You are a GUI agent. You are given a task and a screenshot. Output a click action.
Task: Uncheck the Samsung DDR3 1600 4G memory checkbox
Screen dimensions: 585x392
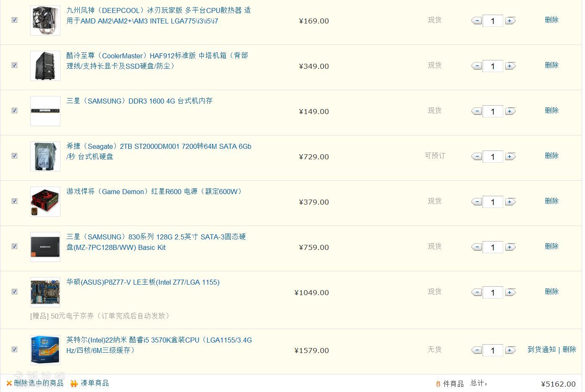(15, 110)
